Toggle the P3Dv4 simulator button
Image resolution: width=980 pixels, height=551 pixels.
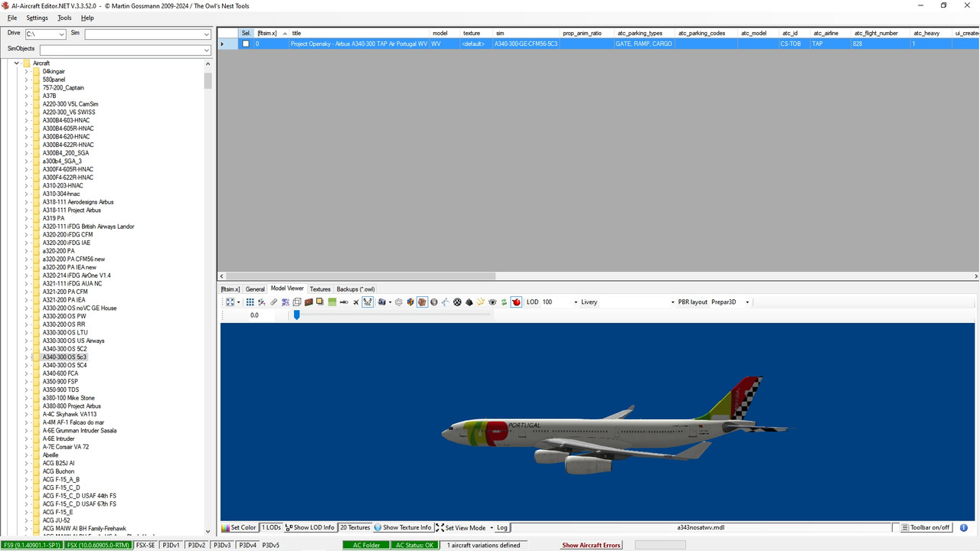[x=247, y=545]
